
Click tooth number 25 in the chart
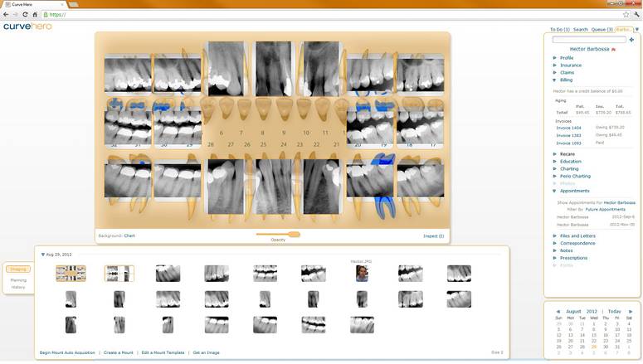tap(263, 144)
